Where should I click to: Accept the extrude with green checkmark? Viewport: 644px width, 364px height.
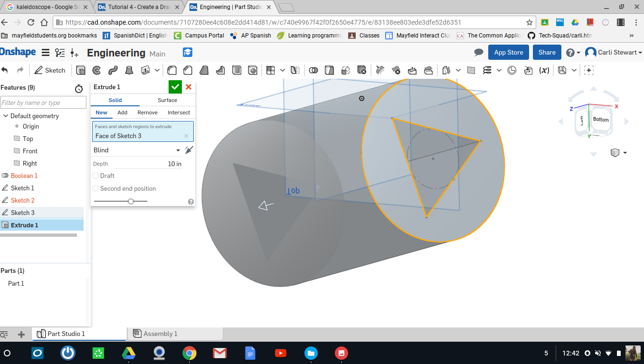point(175,87)
